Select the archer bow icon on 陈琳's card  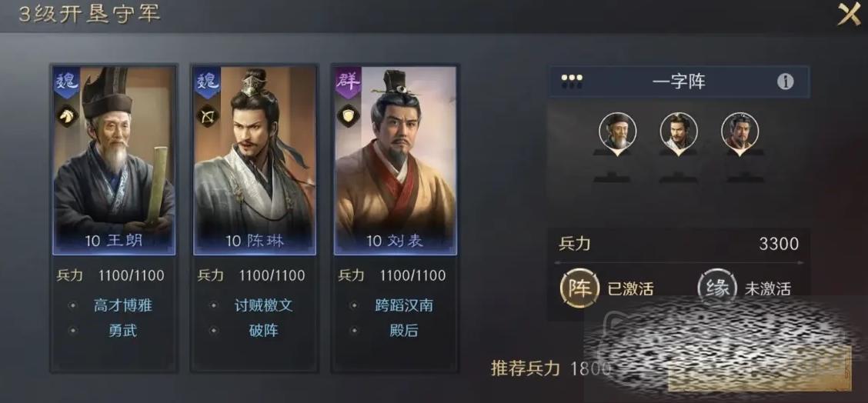click(x=208, y=115)
